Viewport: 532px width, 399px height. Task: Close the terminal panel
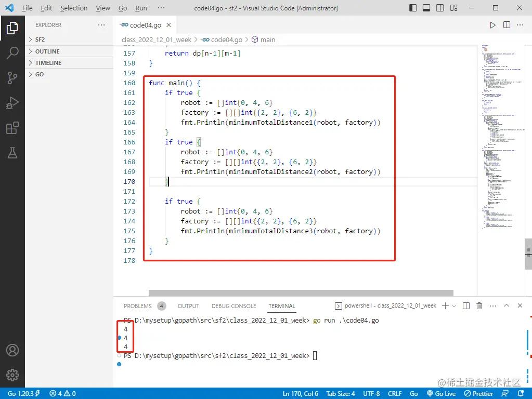point(520,305)
